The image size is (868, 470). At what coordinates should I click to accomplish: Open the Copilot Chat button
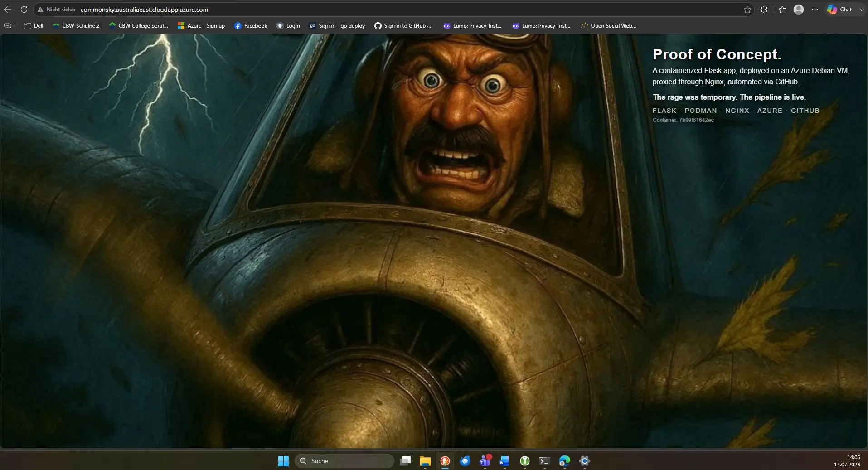[839, 10]
